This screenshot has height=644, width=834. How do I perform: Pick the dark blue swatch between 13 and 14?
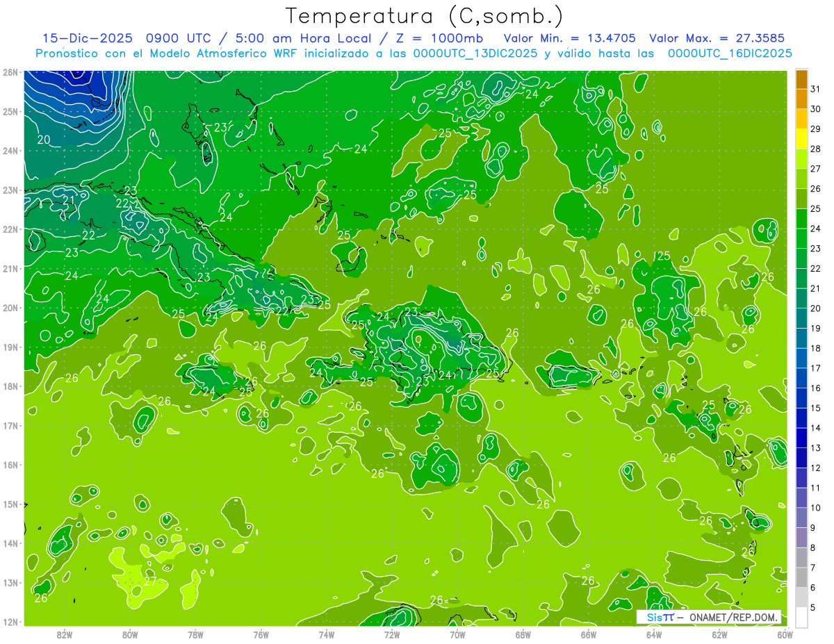(x=801, y=438)
